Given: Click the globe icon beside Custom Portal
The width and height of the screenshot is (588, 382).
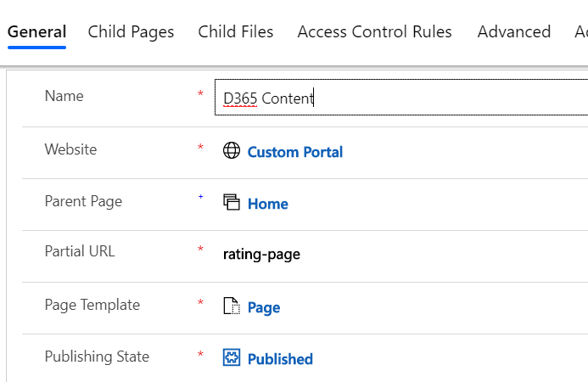Looking at the screenshot, I should (232, 151).
